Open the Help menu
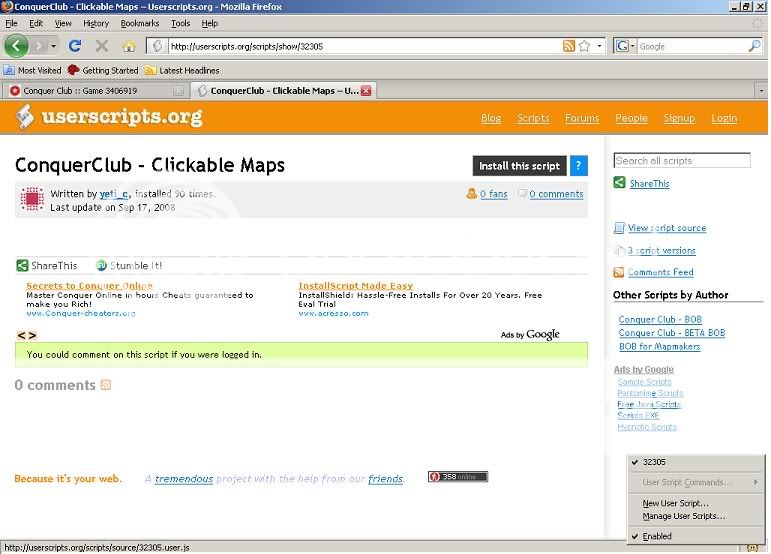The height and width of the screenshot is (554, 771). pyautogui.click(x=210, y=23)
